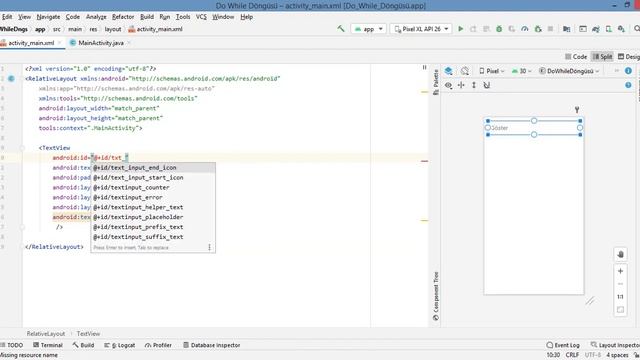Select the activity_main.xml editor tab

tap(31, 43)
